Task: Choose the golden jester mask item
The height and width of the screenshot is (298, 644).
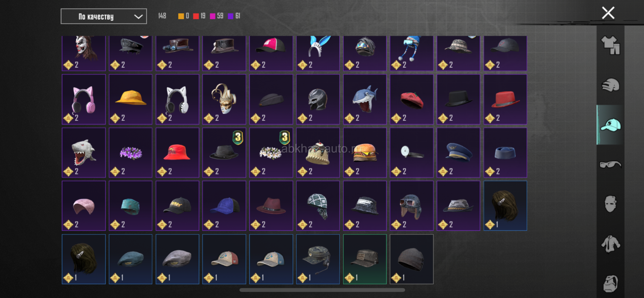Action: point(224,99)
